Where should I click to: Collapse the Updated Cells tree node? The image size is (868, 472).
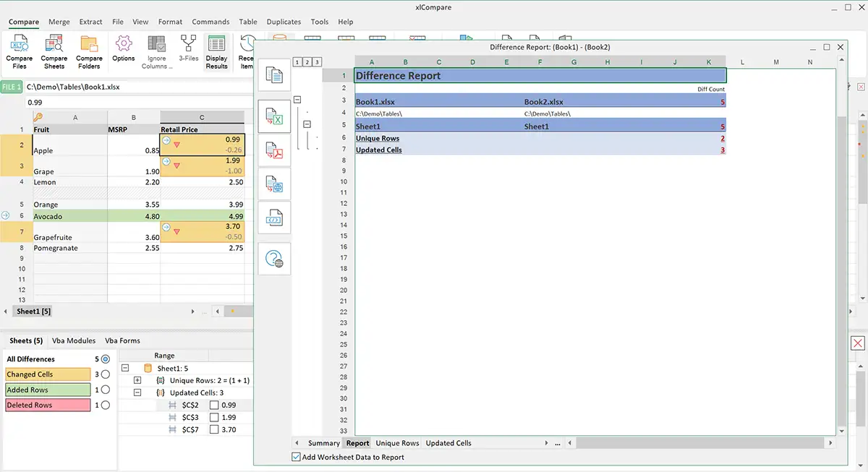pos(137,392)
